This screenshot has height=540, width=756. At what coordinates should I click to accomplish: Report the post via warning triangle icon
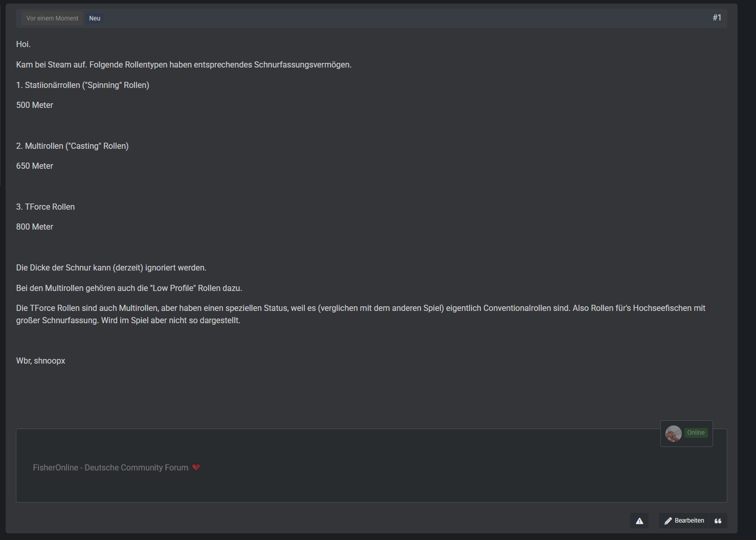[x=639, y=521]
